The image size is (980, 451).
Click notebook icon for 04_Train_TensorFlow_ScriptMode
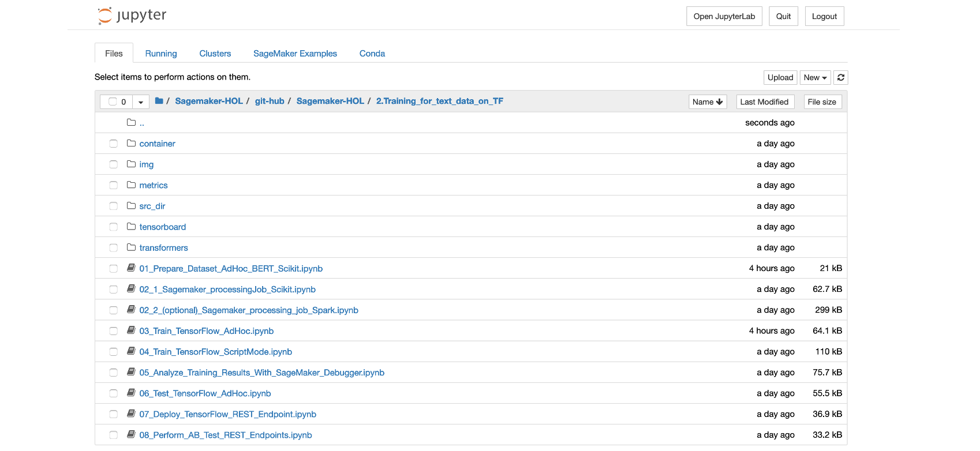click(x=131, y=351)
